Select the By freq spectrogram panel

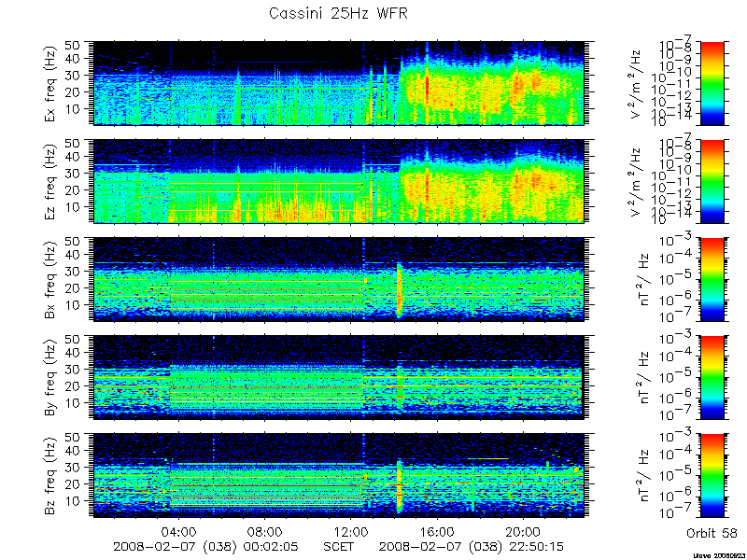pyautogui.click(x=339, y=378)
